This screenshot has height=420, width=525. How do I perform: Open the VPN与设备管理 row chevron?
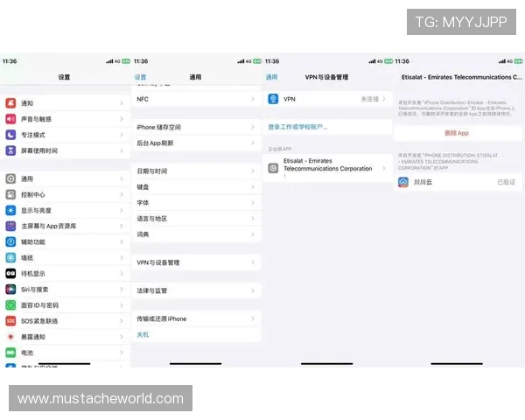[x=253, y=262]
